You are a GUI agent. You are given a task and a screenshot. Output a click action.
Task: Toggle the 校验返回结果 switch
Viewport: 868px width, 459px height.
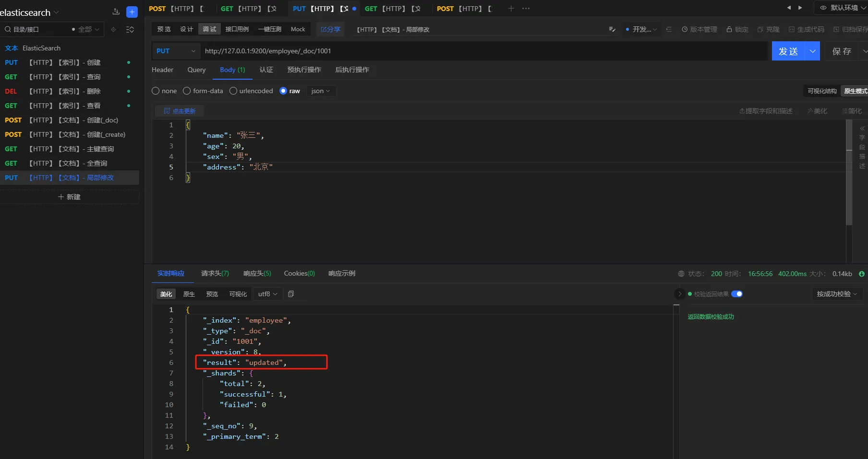coord(736,294)
